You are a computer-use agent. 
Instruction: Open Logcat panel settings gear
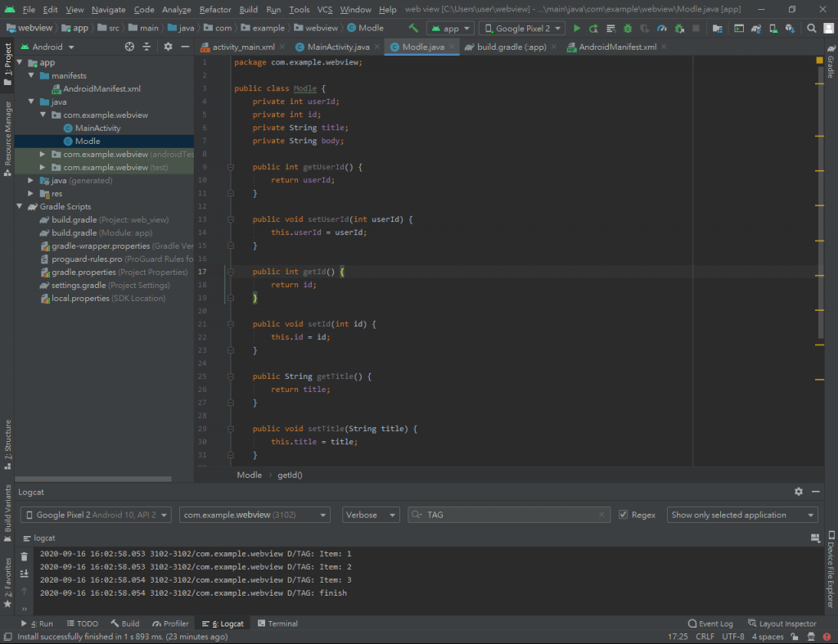(x=799, y=491)
